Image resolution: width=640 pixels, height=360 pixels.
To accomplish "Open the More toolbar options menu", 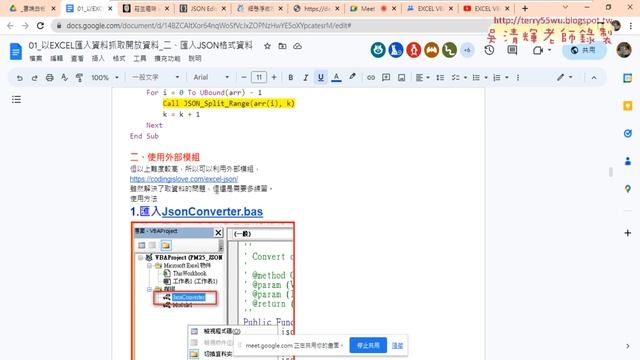I will (518, 77).
